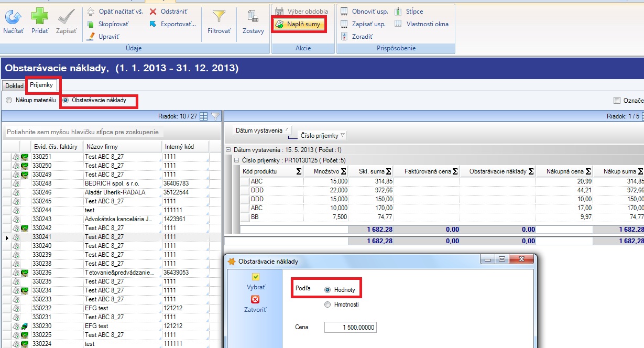Click green status icon in row 330249
Viewport: 644px width, 348px height.
[25, 174]
